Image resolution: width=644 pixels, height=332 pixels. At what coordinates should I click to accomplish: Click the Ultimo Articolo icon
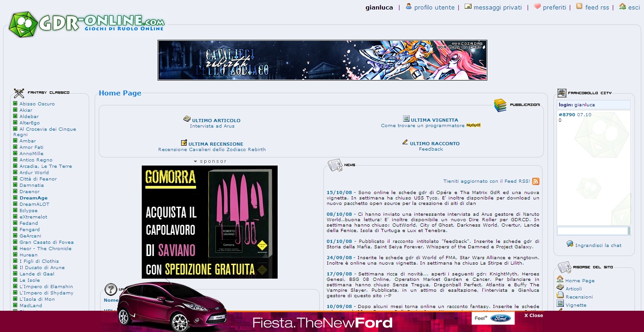click(x=187, y=119)
